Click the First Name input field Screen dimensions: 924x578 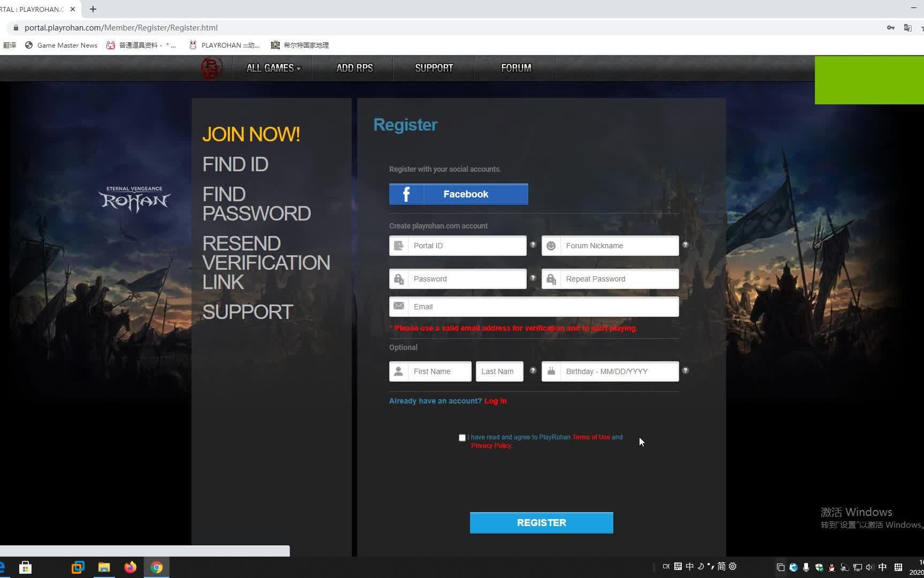coord(430,371)
